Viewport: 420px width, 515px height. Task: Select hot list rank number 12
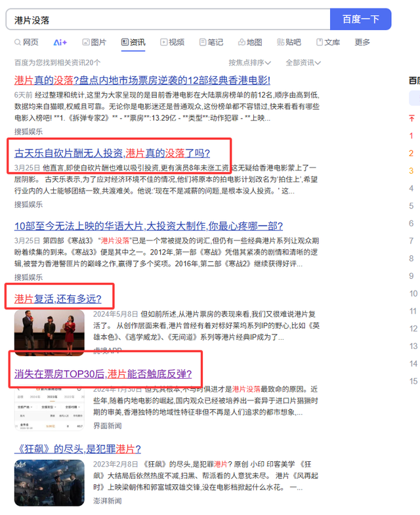click(x=413, y=329)
